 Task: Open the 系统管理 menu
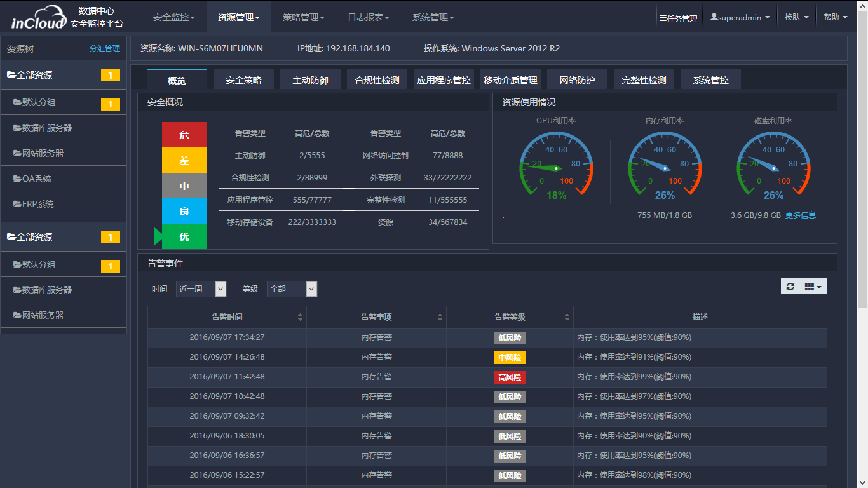pos(433,17)
